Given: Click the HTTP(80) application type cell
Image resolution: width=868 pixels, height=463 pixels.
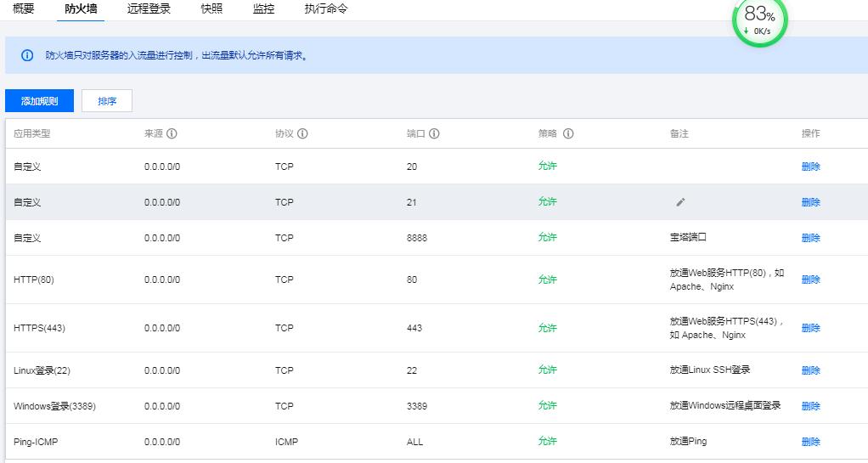Looking at the screenshot, I should (34, 279).
